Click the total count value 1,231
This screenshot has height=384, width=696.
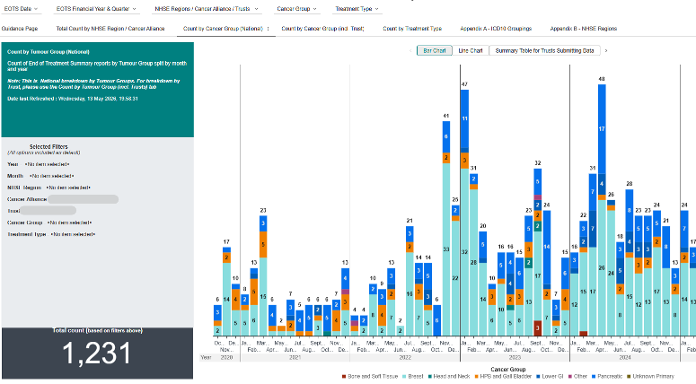coord(97,354)
